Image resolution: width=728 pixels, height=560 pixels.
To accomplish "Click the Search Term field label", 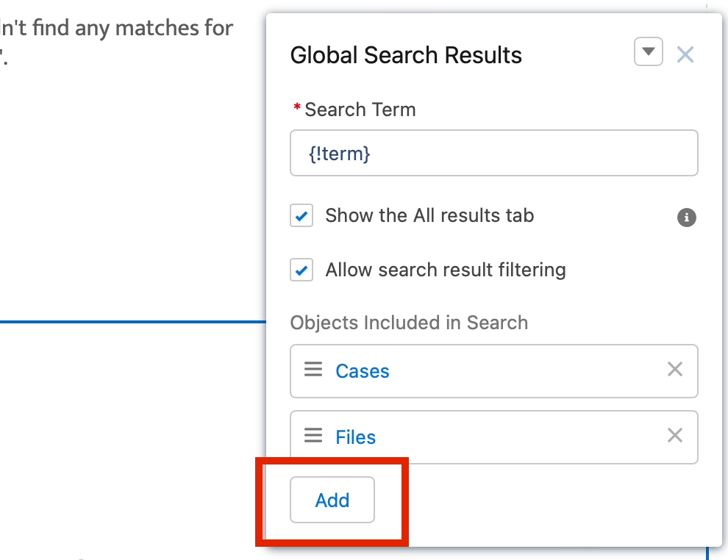I will point(360,110).
